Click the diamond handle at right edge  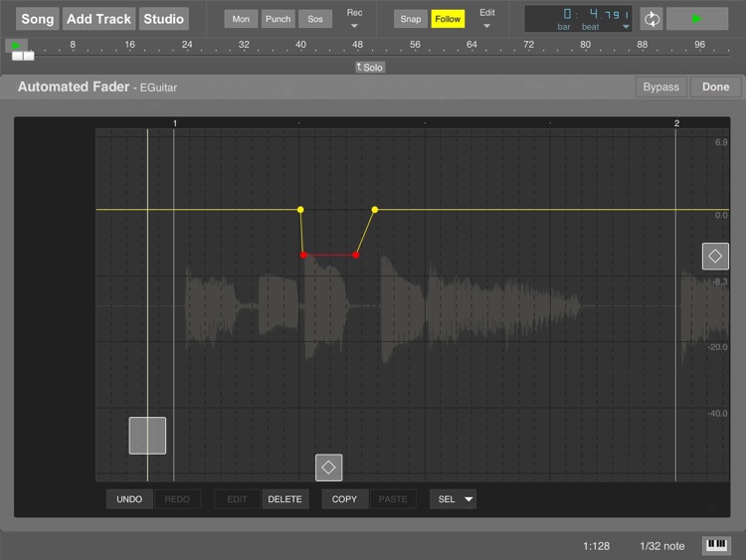715,256
